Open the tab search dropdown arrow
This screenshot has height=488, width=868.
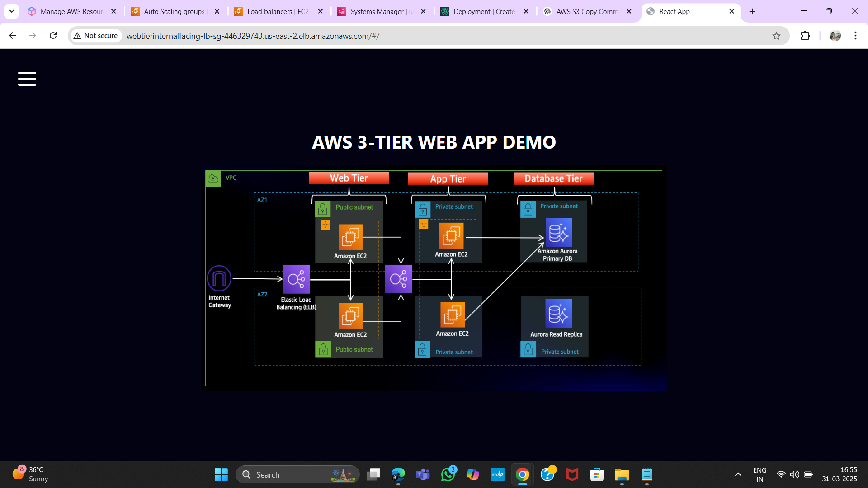11,11
